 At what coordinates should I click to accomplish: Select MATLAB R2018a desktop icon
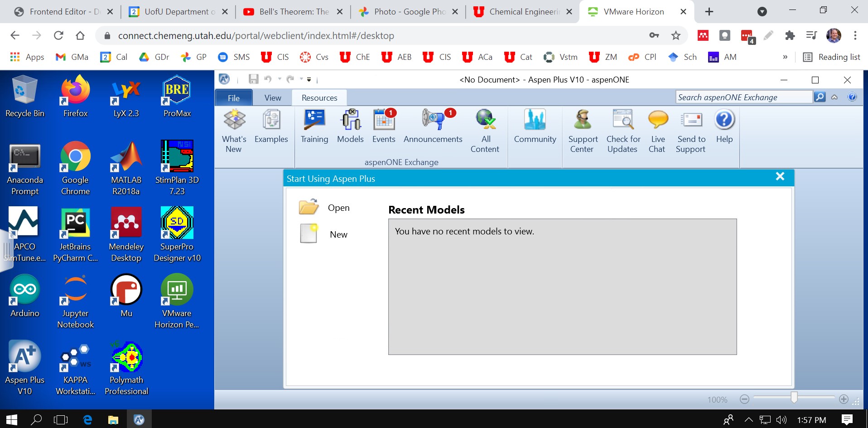tap(126, 168)
